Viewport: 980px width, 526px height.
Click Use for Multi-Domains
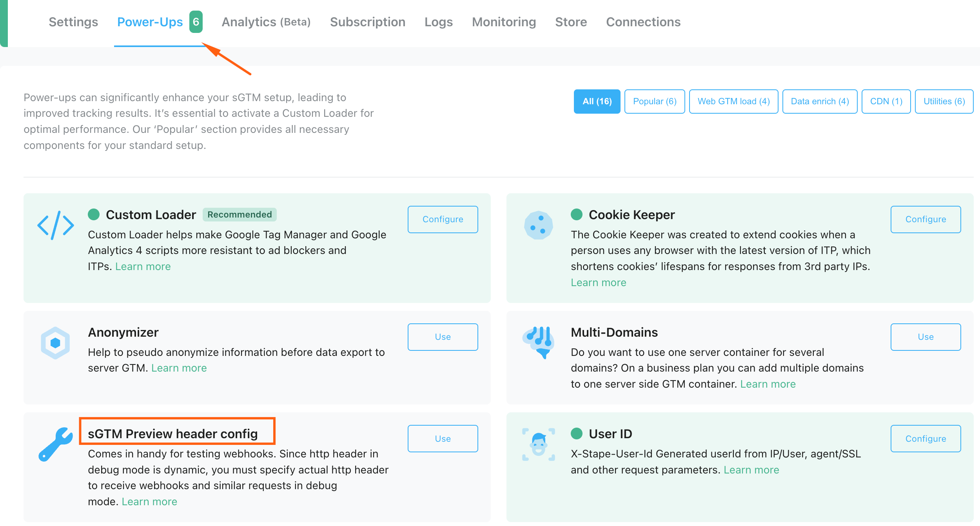pyautogui.click(x=926, y=337)
